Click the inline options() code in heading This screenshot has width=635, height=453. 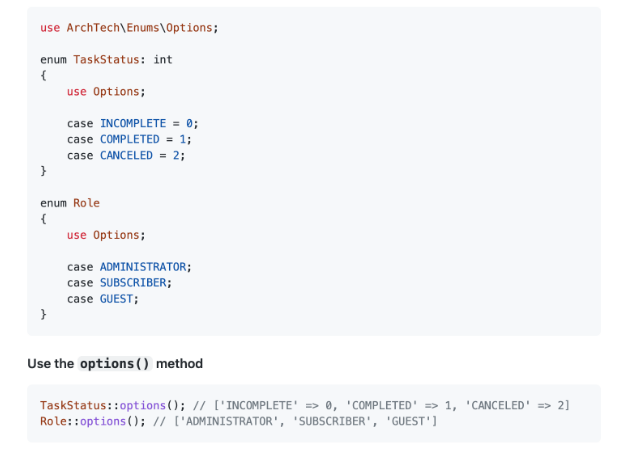(115, 364)
